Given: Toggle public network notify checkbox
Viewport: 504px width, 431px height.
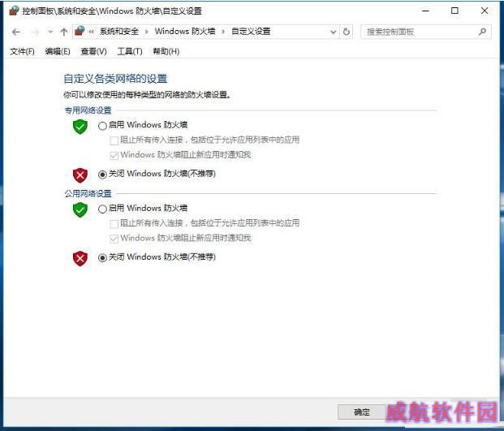Looking at the screenshot, I should pos(114,239).
